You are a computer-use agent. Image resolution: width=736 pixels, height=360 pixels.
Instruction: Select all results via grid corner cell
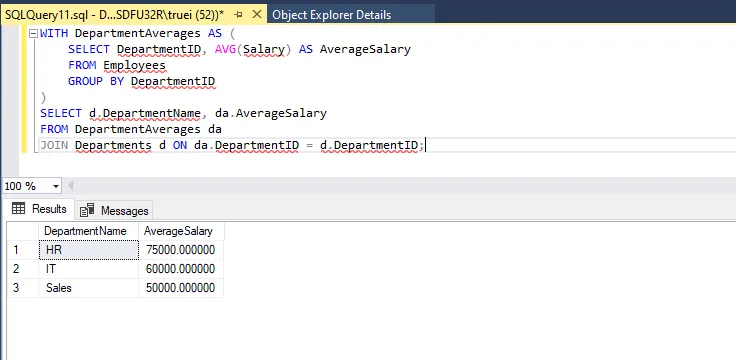[x=23, y=231]
